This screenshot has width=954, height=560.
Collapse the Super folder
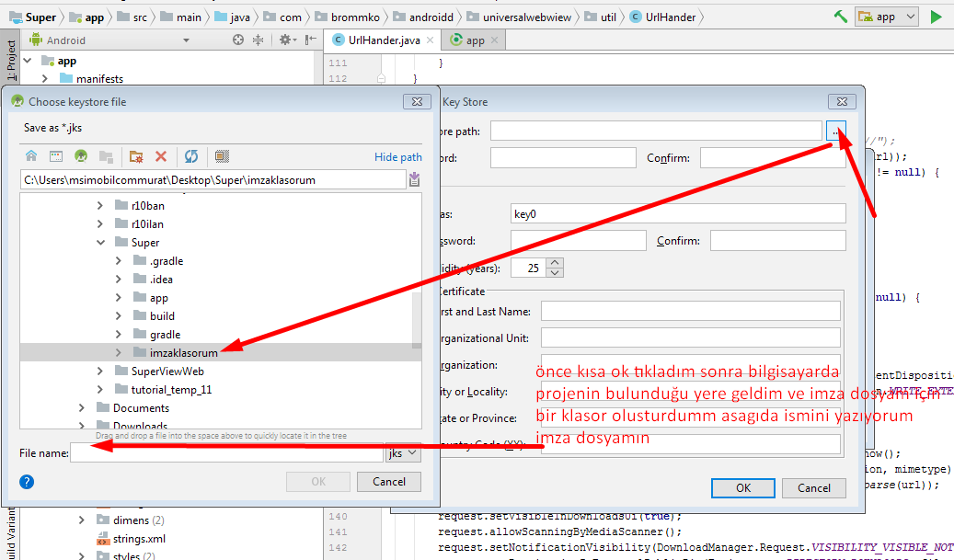[x=100, y=242]
